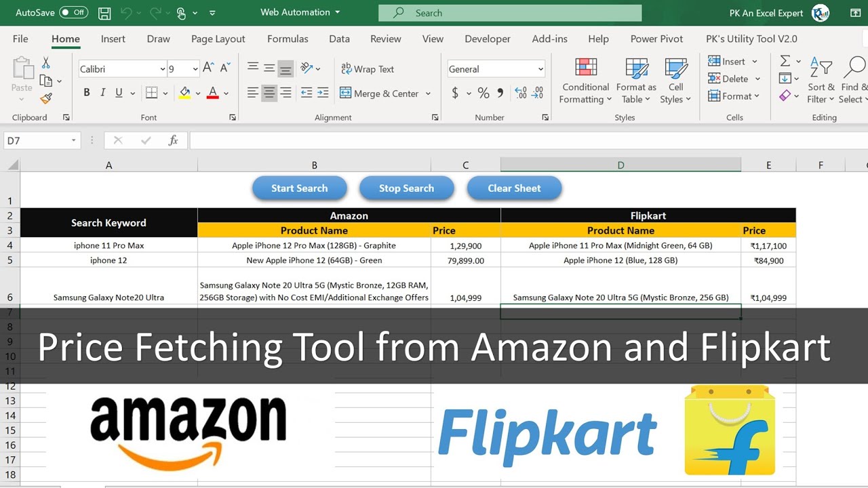Select Bottom Align icon
Image resolution: width=868 pixels, height=488 pixels.
285,68
